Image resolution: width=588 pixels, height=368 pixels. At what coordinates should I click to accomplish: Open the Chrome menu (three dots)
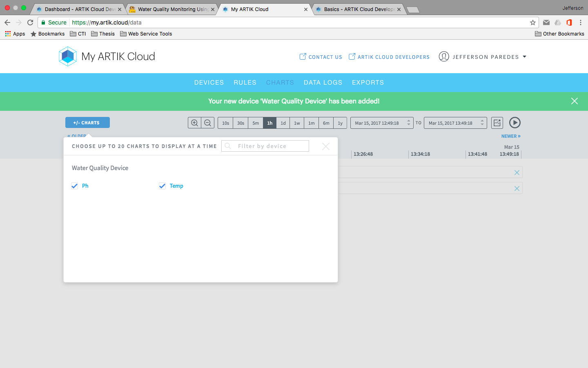tap(581, 22)
